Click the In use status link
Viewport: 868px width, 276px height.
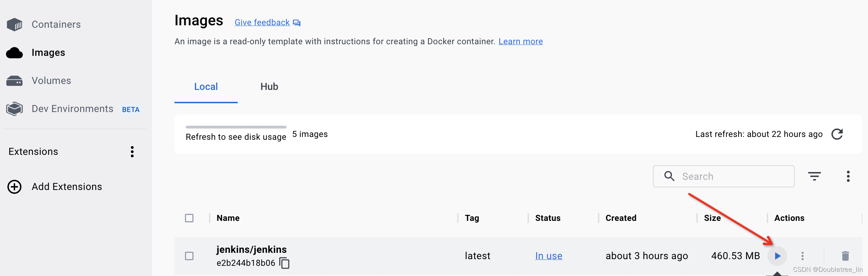pyautogui.click(x=549, y=256)
